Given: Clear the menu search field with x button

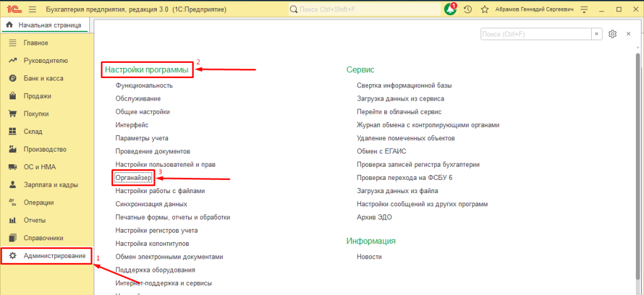Looking at the screenshot, I should click(596, 34).
